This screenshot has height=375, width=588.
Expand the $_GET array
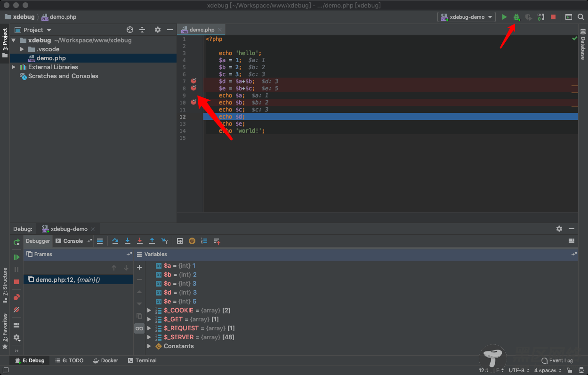[149, 319]
